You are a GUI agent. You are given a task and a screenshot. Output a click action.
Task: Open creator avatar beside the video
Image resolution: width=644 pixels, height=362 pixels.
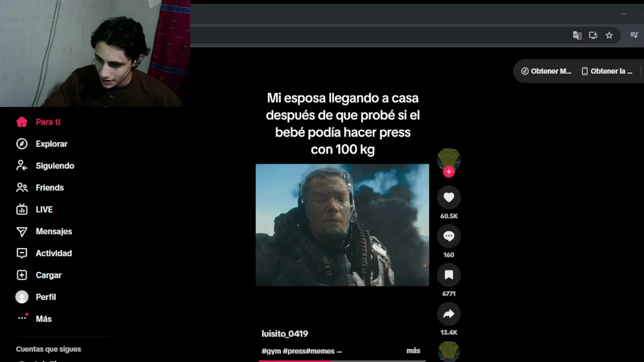(449, 159)
